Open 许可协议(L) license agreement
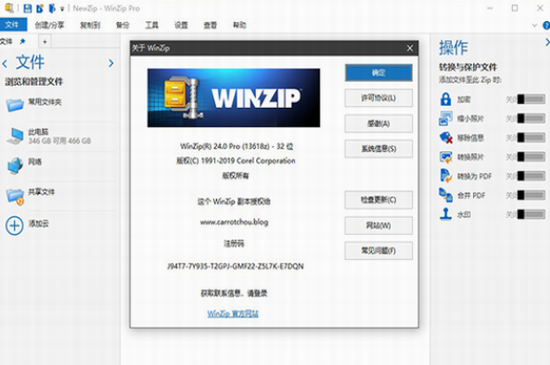Viewport: 550px width, 365px height. tap(378, 98)
